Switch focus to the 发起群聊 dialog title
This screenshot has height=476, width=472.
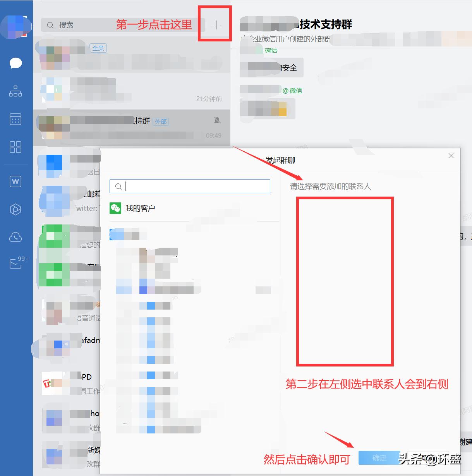point(280,160)
